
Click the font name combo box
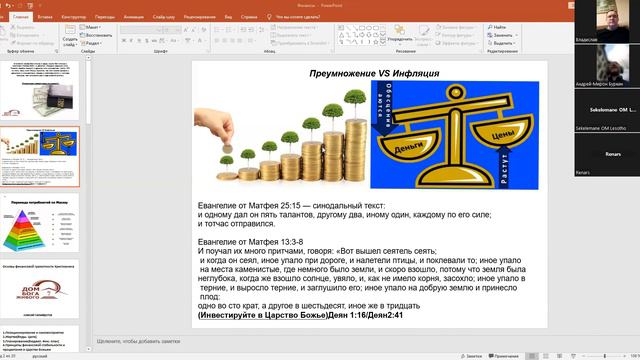pos(141,30)
